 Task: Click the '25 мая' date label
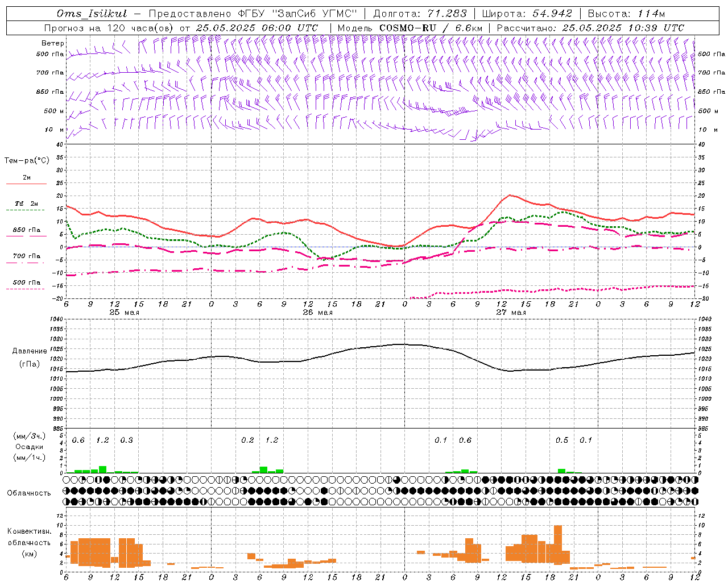coord(124,313)
